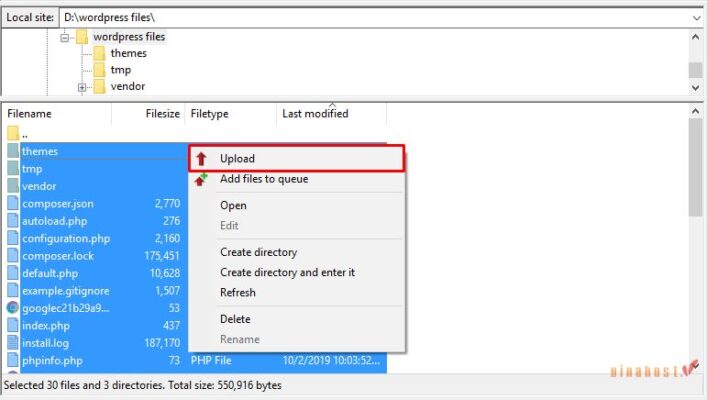The image size is (707, 400).
Task: Choose Upload from the context menu
Action: [x=296, y=158]
